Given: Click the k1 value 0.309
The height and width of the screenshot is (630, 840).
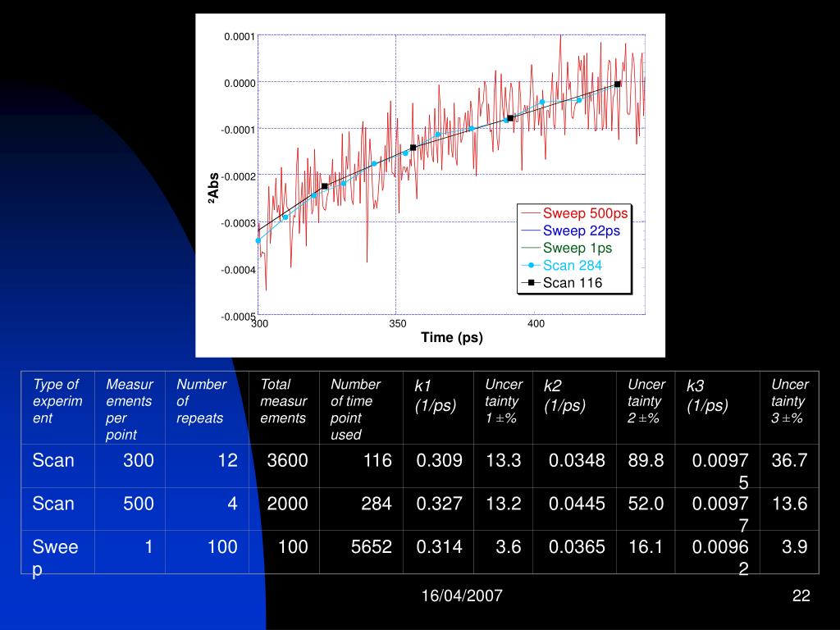Looking at the screenshot, I should tap(440, 460).
